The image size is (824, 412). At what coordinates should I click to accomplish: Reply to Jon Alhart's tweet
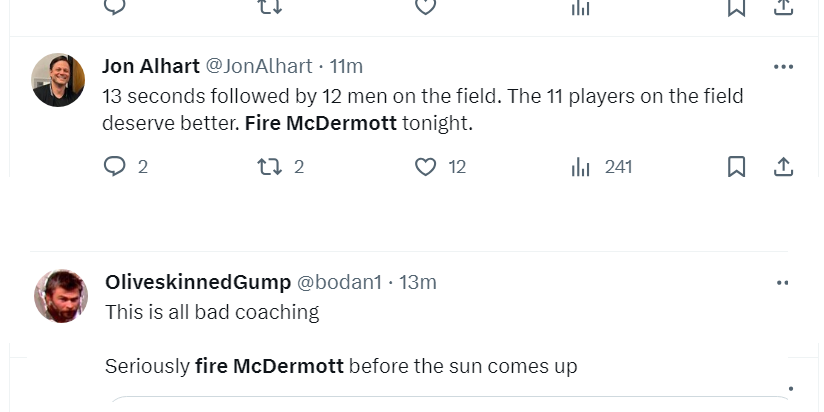pyautogui.click(x=115, y=167)
